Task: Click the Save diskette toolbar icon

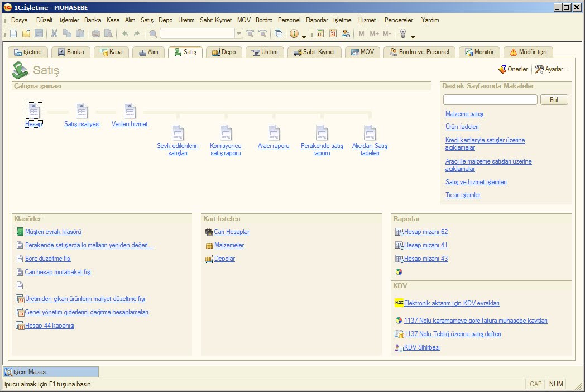Action: pyautogui.click(x=39, y=34)
